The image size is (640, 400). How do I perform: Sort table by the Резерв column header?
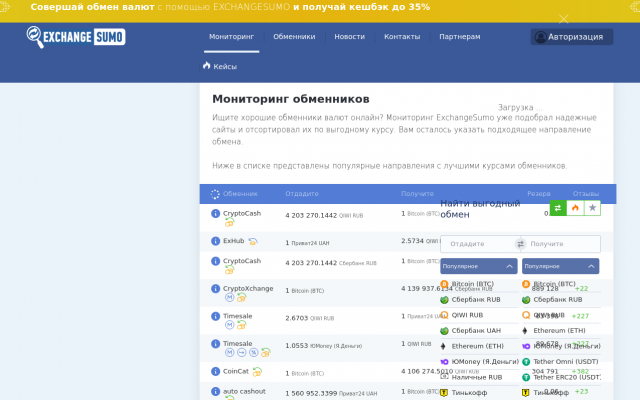tap(539, 194)
